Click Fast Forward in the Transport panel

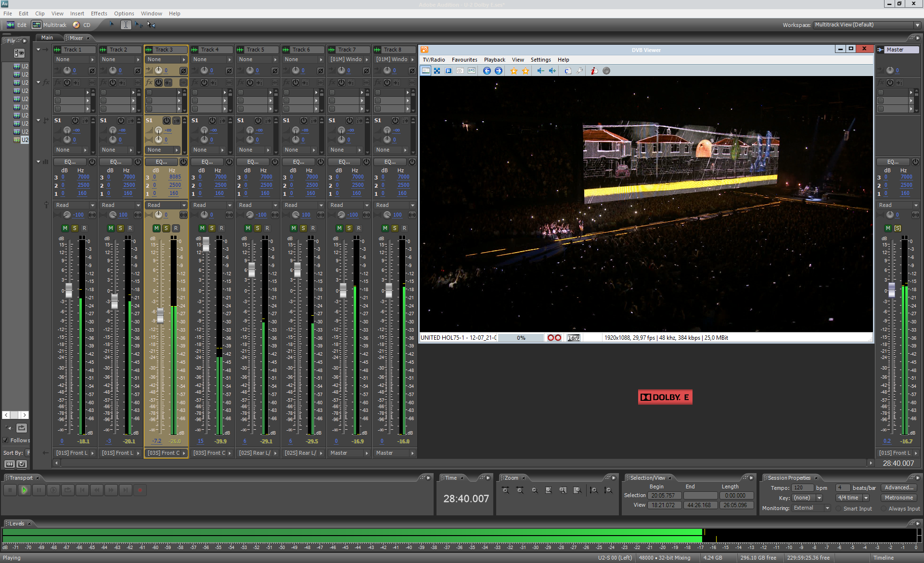pos(111,490)
